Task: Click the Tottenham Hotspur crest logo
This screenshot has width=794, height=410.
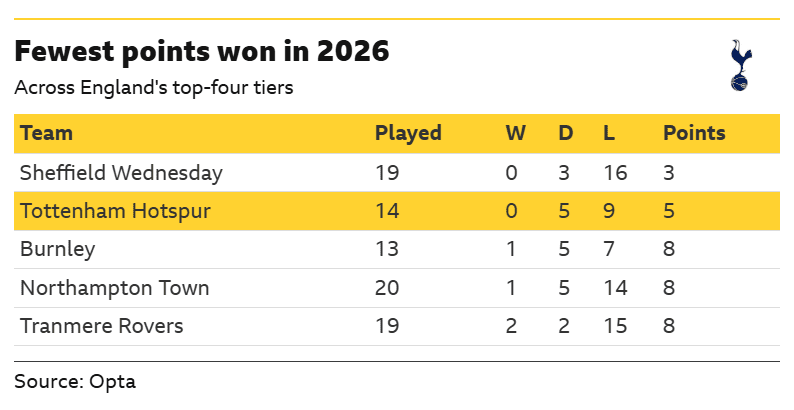Action: click(740, 66)
